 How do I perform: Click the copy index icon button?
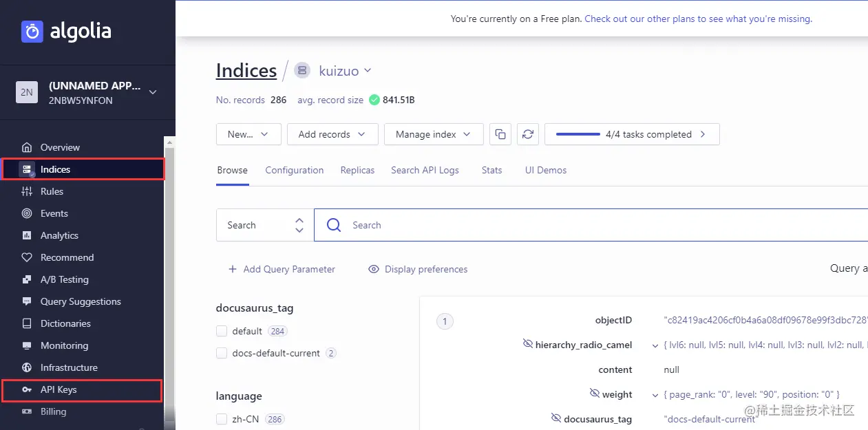point(500,134)
